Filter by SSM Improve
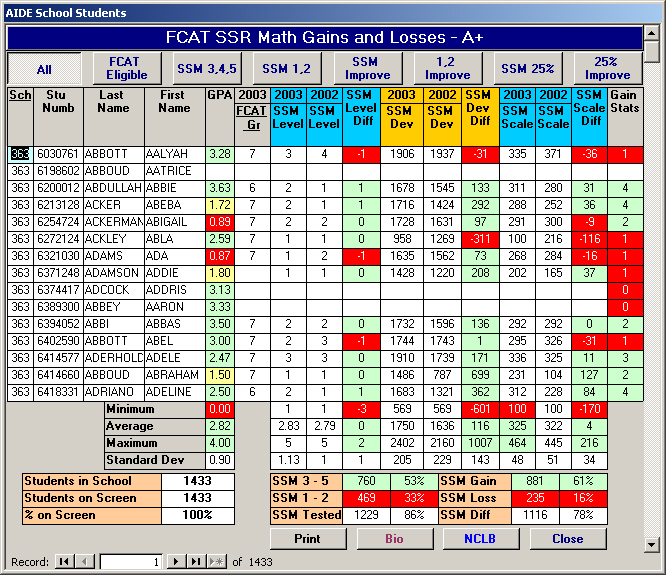Image resolution: width=666 pixels, height=575 pixels. coord(367,69)
